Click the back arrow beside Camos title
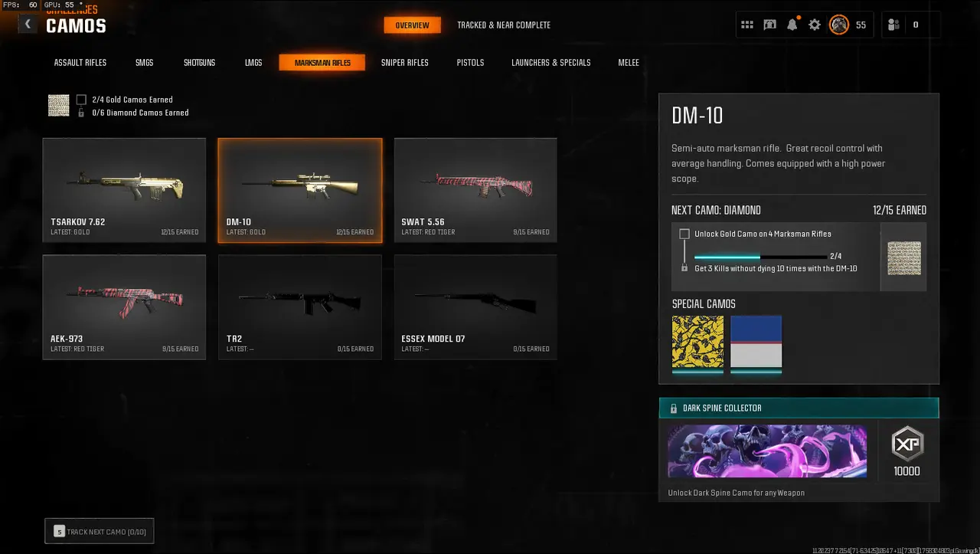 click(28, 24)
